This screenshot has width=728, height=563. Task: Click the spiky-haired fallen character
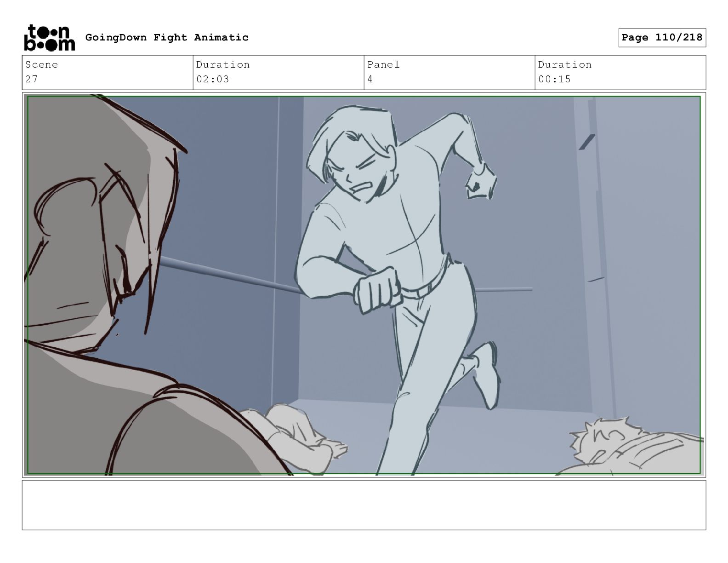634,446
